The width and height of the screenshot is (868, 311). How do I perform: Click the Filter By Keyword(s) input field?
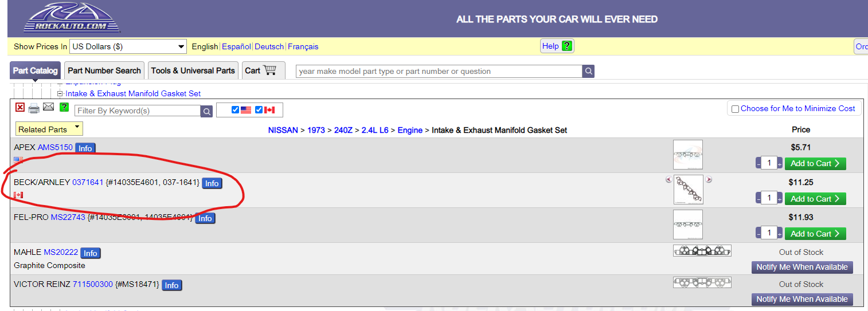138,111
